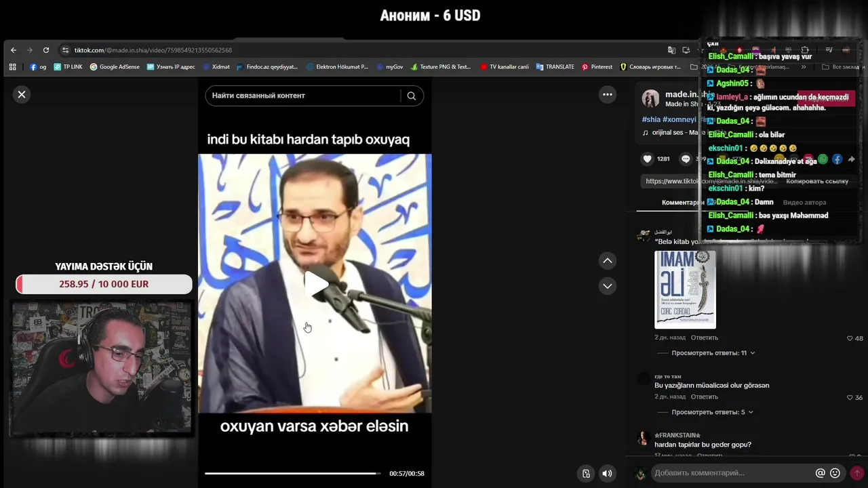Viewport: 868px width, 488px height.
Task: Open FRANKSTAIN commenter's profile name
Action: 677,435
